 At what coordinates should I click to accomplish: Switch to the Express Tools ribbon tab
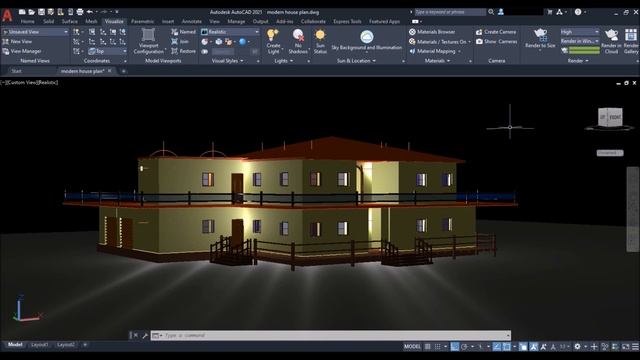(x=347, y=21)
